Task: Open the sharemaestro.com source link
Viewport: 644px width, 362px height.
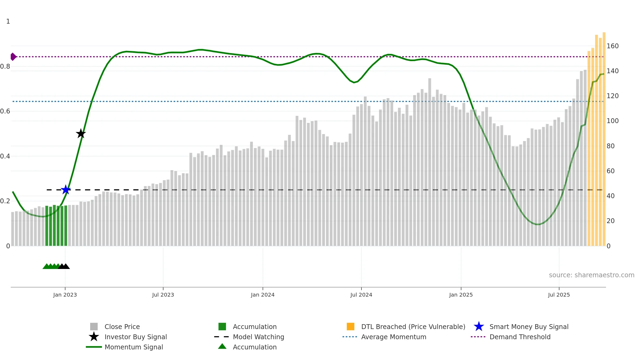Action: 592,275
